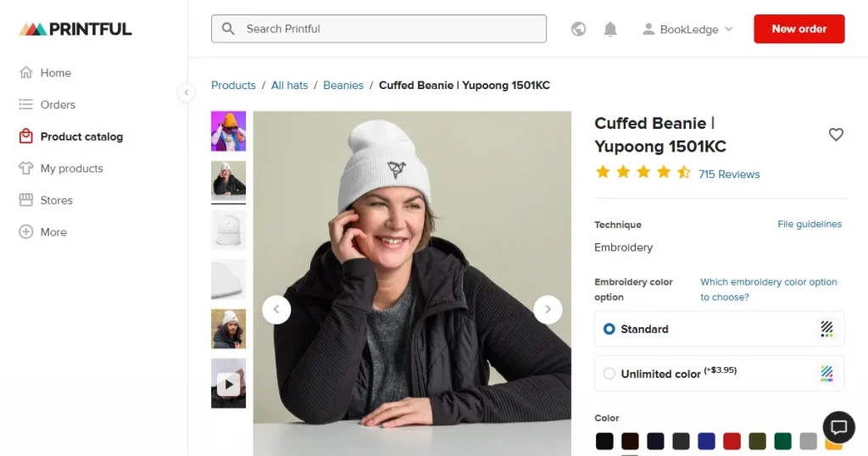Click the Search Printful field
The image size is (868, 456).
(x=378, y=29)
